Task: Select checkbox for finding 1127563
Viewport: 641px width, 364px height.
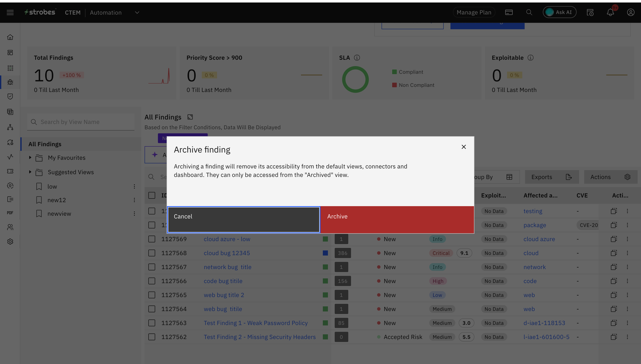Action: 152,323
